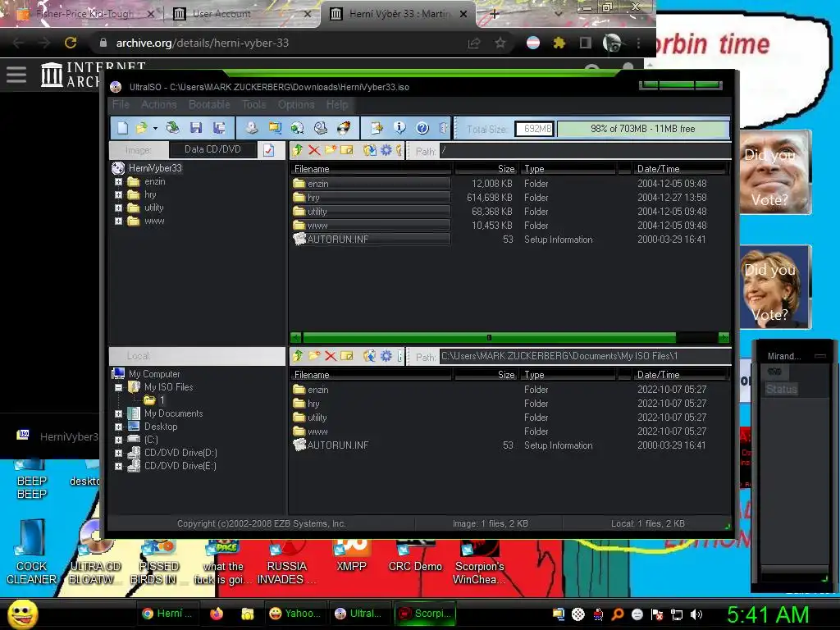Click the Total Size 692MB field

pos(534,129)
